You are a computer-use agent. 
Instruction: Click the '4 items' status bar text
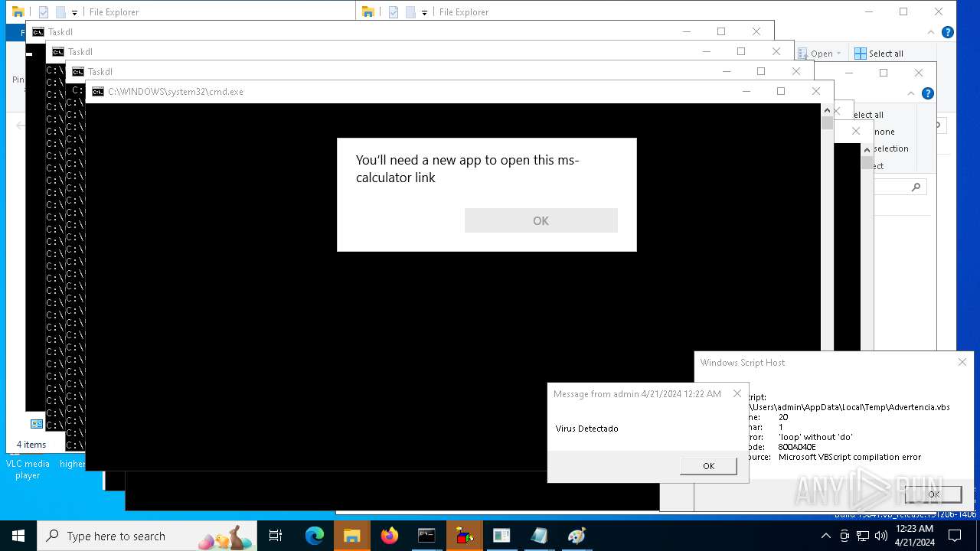pos(31,445)
